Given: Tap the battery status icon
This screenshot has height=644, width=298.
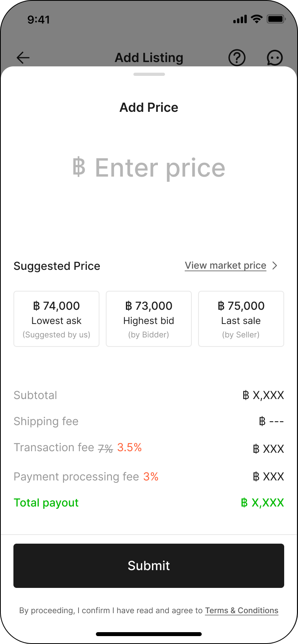Looking at the screenshot, I should [276, 19].
